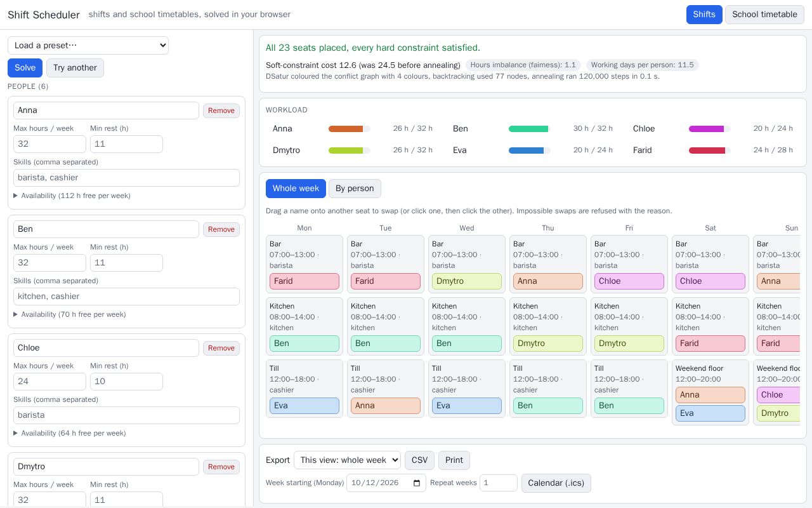This screenshot has width=812, height=508.
Task: Open the export view dropdown
Action: click(347, 460)
